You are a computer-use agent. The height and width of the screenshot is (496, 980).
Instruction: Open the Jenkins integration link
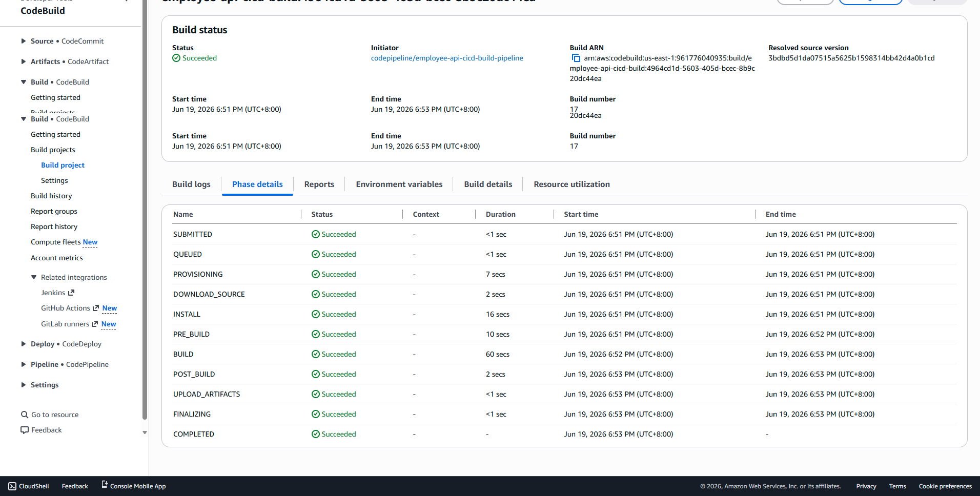click(53, 293)
